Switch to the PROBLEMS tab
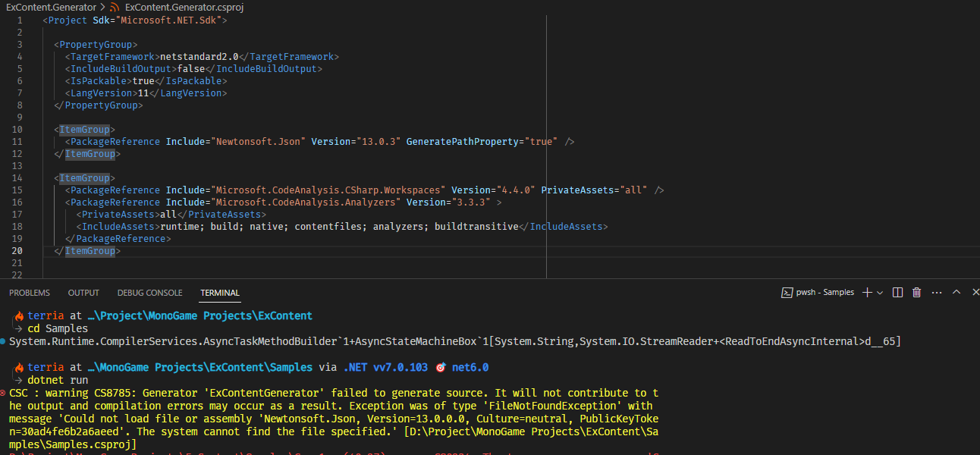 (30, 293)
